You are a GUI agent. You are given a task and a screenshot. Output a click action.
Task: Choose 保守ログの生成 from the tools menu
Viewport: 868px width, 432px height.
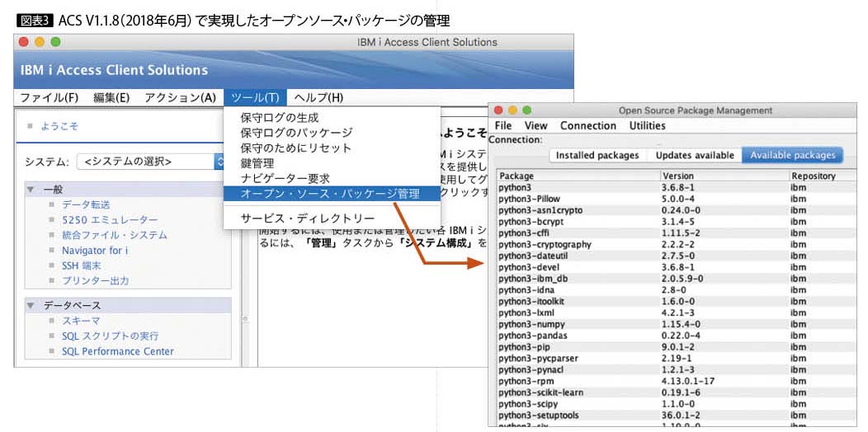[x=279, y=118]
